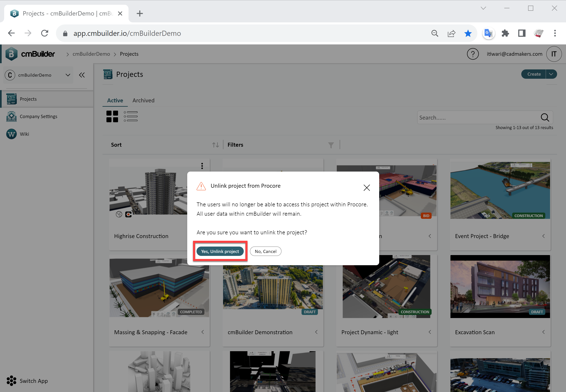Viewport: 566px width, 392px height.
Task: Open the Highrise Construction project title
Action: coord(141,236)
